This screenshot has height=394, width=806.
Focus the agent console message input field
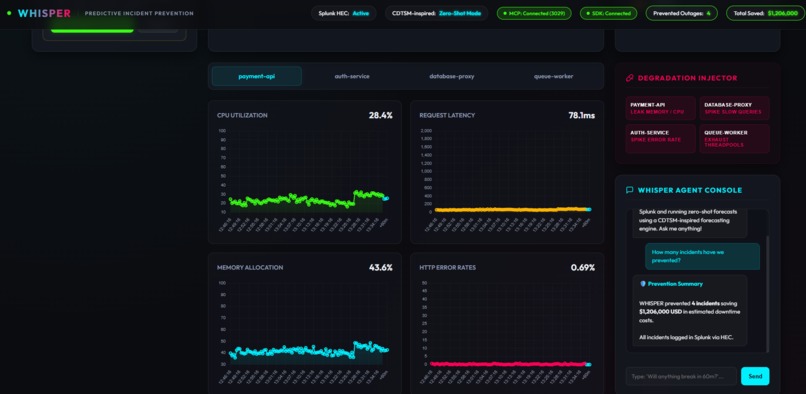click(681, 376)
